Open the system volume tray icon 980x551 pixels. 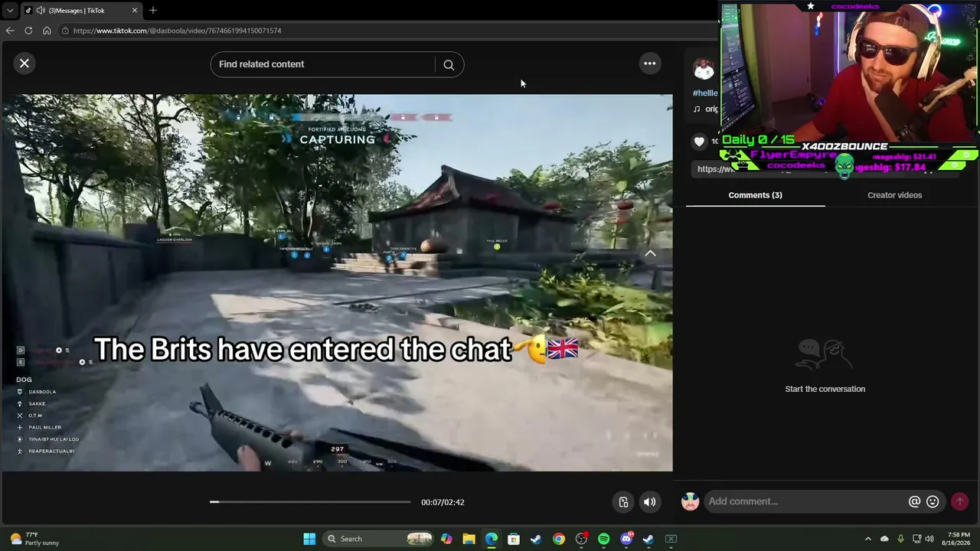coord(930,539)
